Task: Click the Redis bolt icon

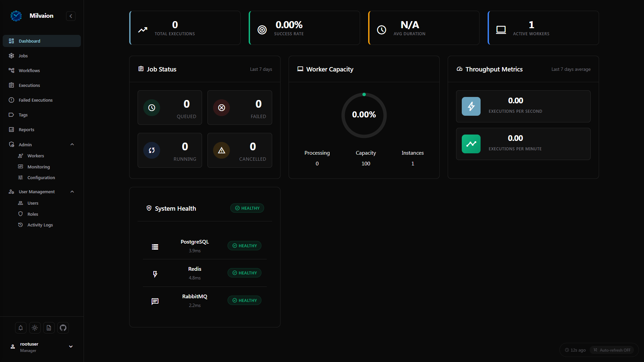Action: click(x=155, y=274)
